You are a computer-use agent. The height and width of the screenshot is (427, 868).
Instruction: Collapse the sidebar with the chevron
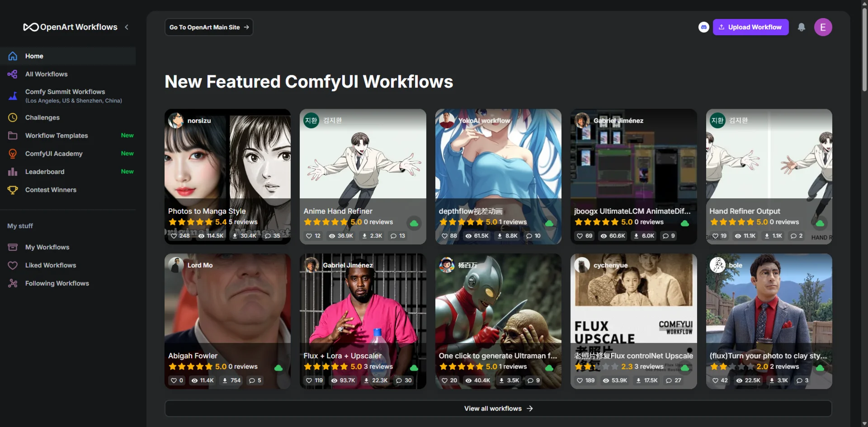(127, 27)
